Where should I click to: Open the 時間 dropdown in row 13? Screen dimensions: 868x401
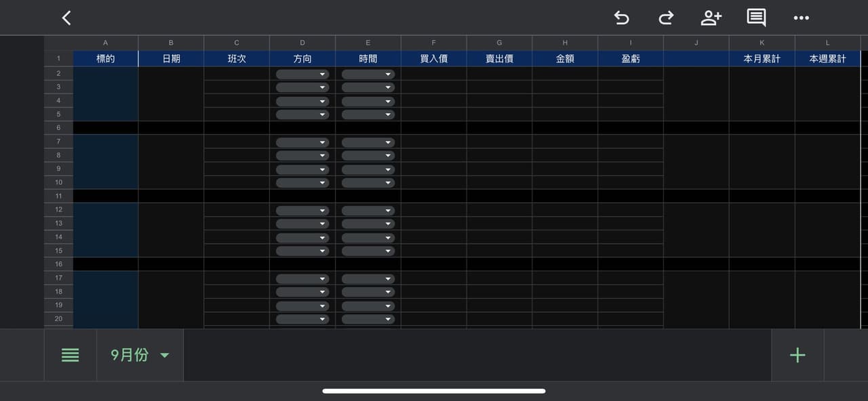coord(368,224)
